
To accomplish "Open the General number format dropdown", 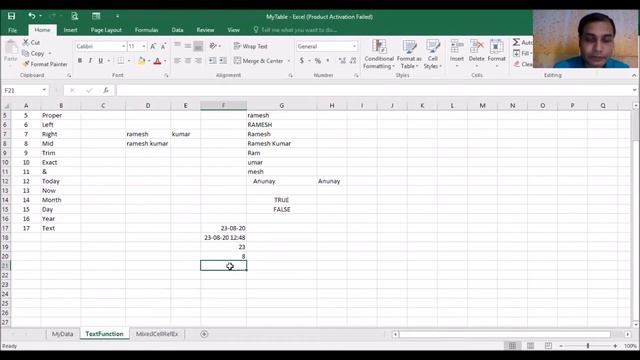I will [x=354, y=47].
